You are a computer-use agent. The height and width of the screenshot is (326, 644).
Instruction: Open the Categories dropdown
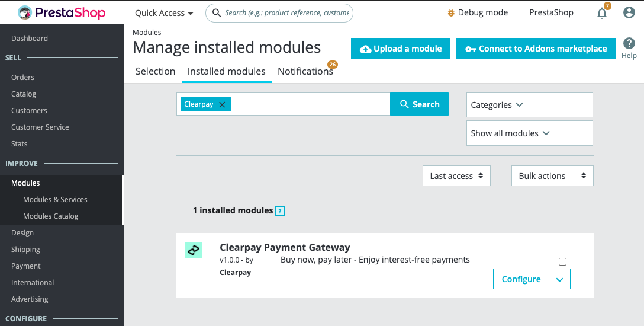[529, 105]
